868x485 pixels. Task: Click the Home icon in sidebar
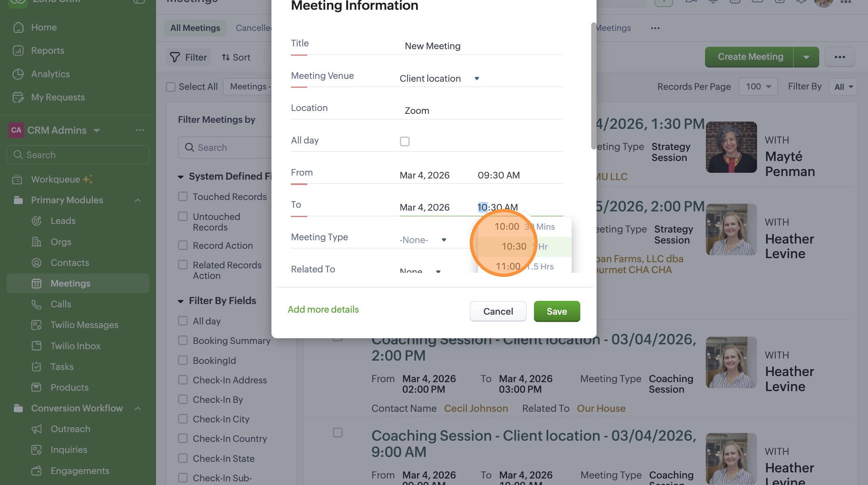coord(18,28)
